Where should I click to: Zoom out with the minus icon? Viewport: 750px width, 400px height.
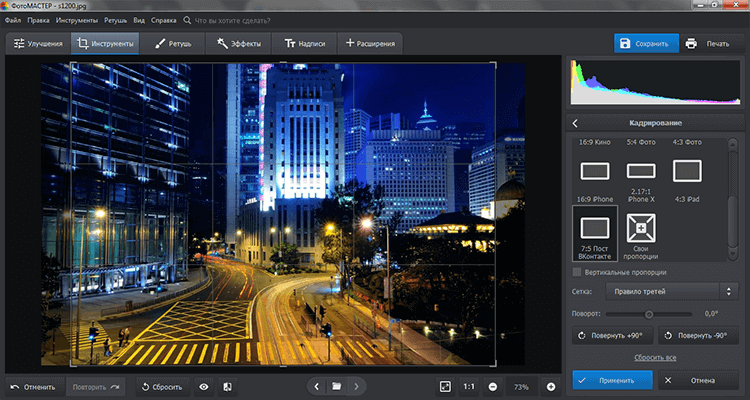coord(493,386)
